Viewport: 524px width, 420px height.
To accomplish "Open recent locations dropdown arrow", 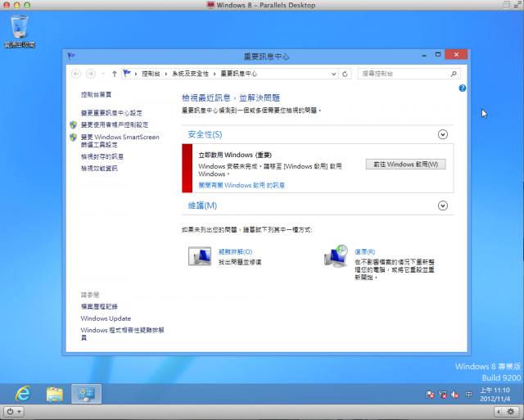I will tap(103, 74).
